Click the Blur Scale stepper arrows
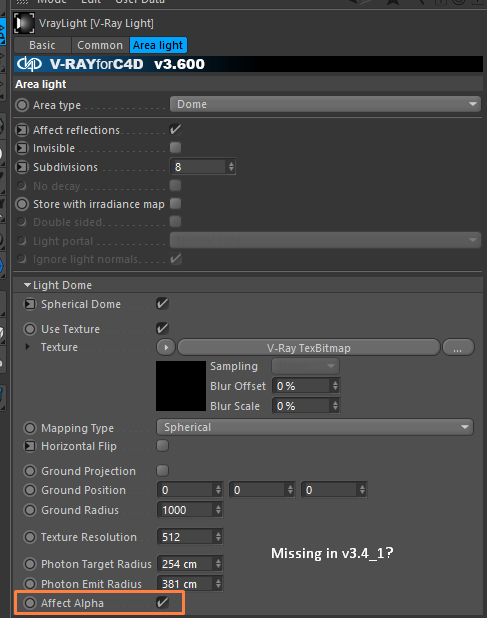This screenshot has height=618, width=487. pos(335,406)
